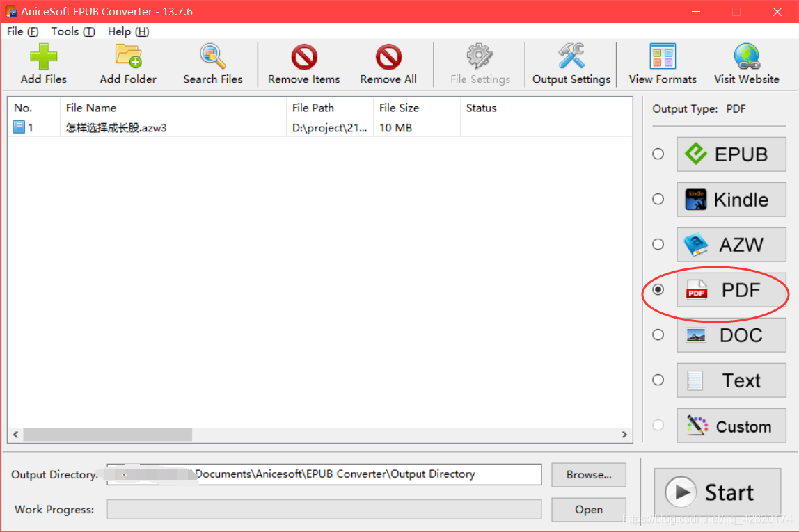
Task: Click the Remove All icon
Action: [x=388, y=56]
